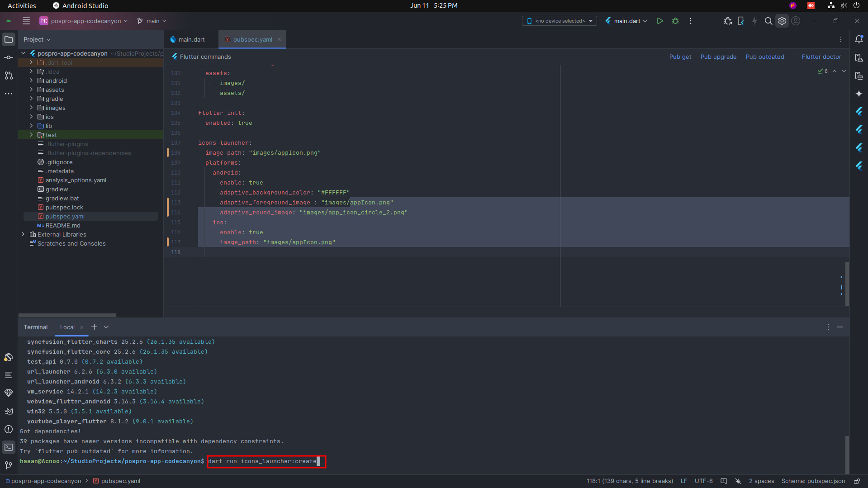Image resolution: width=868 pixels, height=488 pixels.
Task: Select the Local terminal tab
Action: point(67,327)
